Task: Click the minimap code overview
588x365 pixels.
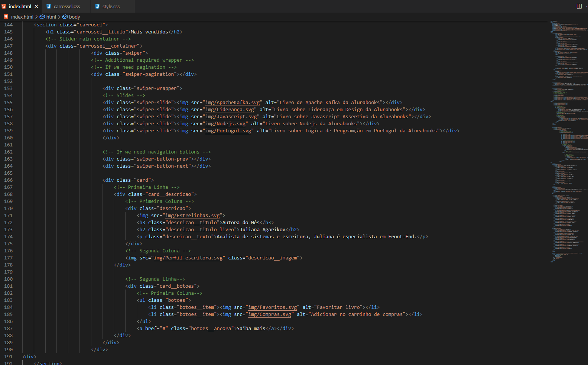Action: click(569, 141)
